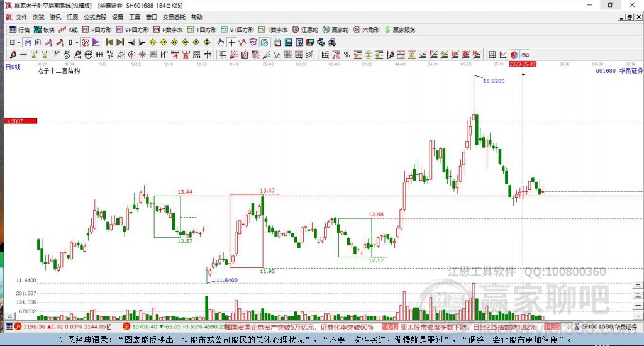
Task: Open the 公式选股 menu
Action: click(95, 17)
